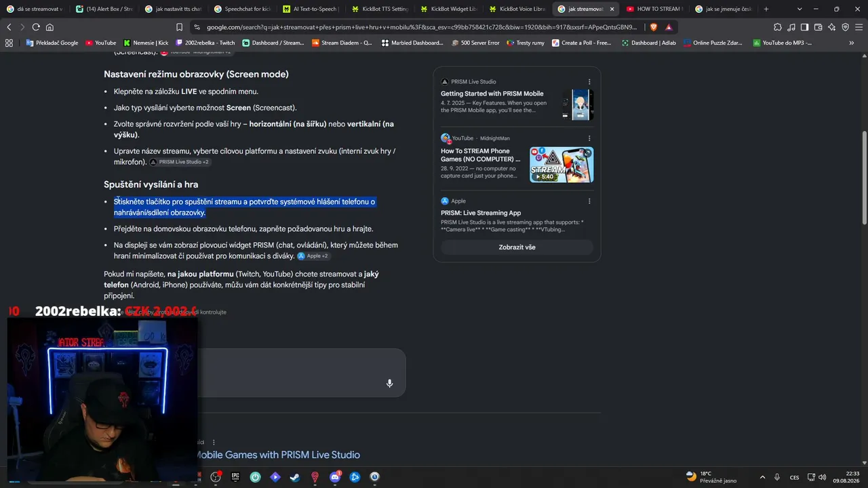This screenshot has width=868, height=488.
Task: Open the volume control in system tray
Action: [x=823, y=477]
